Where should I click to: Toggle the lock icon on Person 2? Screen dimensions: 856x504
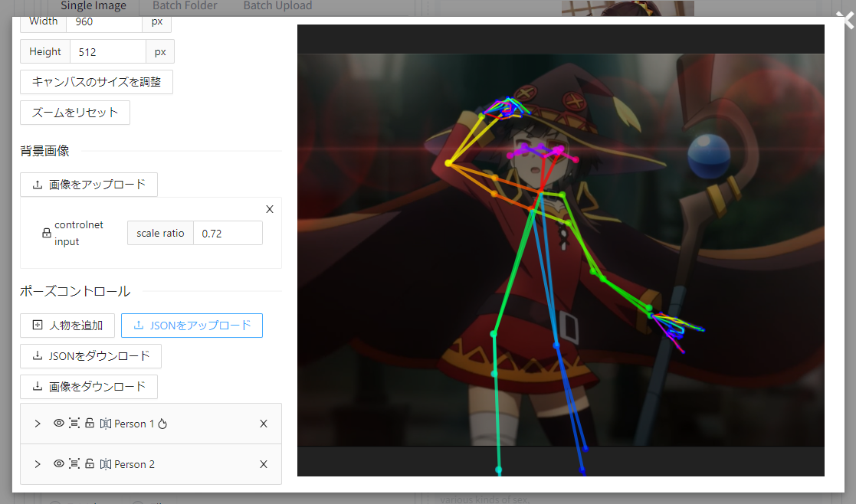click(x=90, y=463)
